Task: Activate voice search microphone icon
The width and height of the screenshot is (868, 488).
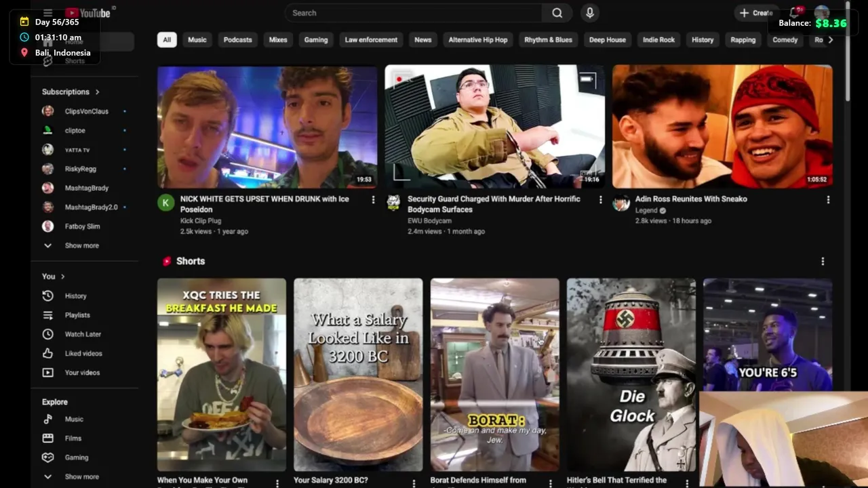Action: (x=589, y=13)
